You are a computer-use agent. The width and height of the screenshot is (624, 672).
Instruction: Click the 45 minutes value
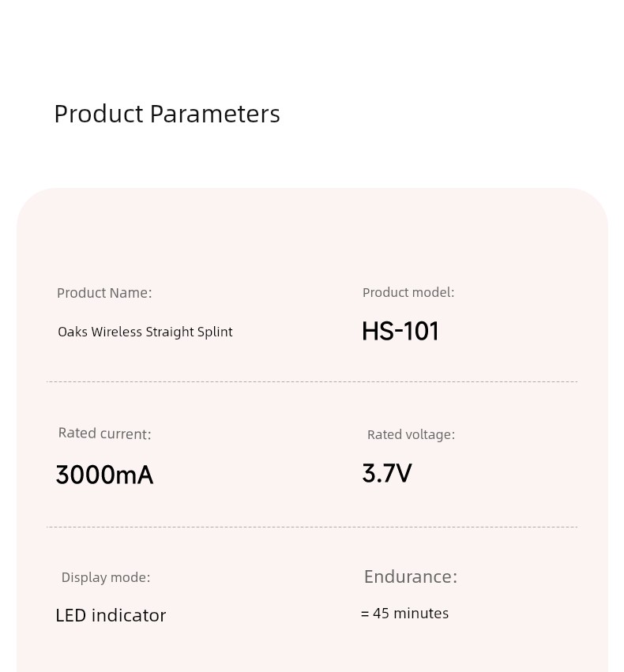point(411,614)
